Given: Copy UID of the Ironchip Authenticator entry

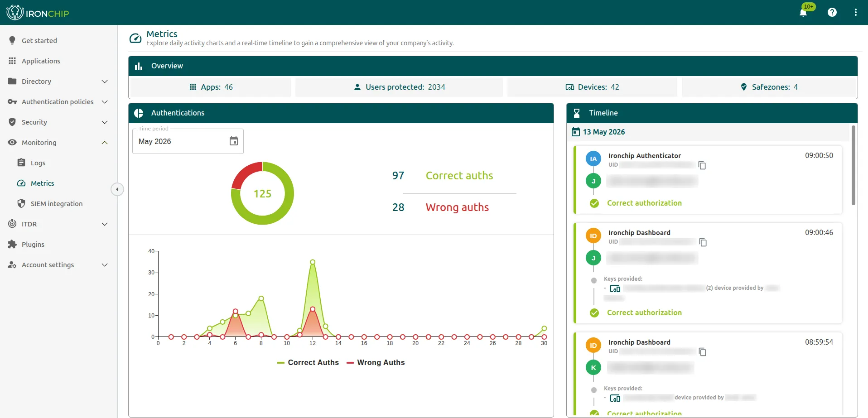Looking at the screenshot, I should [702, 165].
